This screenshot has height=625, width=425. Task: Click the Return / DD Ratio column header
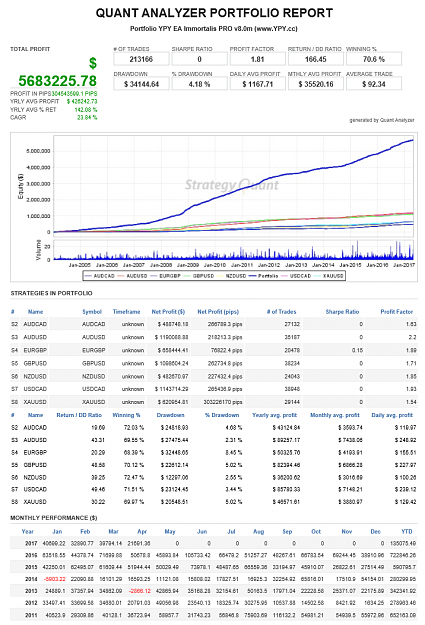[x=79, y=415]
